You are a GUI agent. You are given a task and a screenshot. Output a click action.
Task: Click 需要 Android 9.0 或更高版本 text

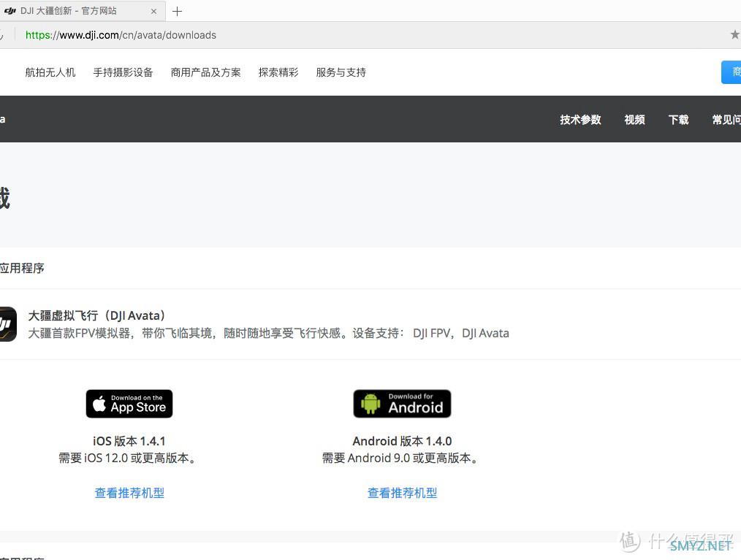[x=400, y=458]
